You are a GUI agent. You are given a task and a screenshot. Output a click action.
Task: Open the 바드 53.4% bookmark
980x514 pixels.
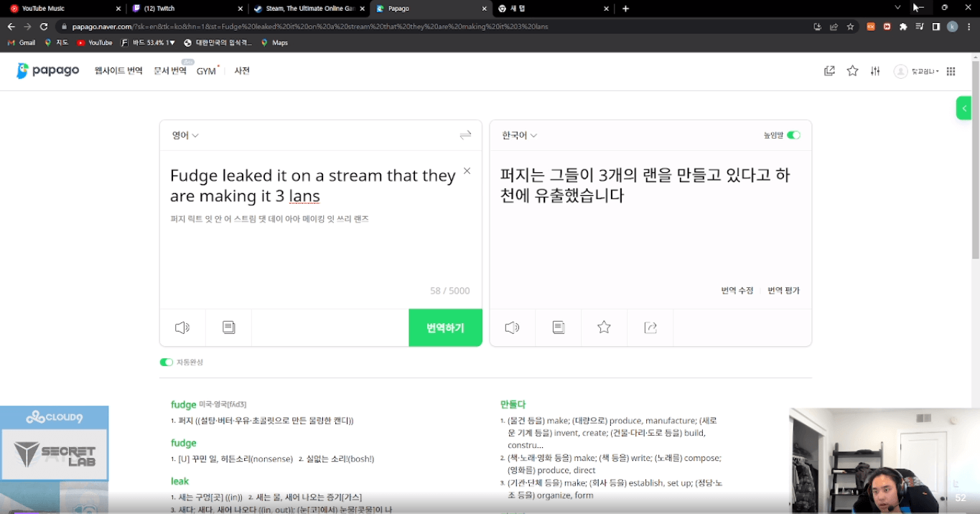tap(148, 43)
